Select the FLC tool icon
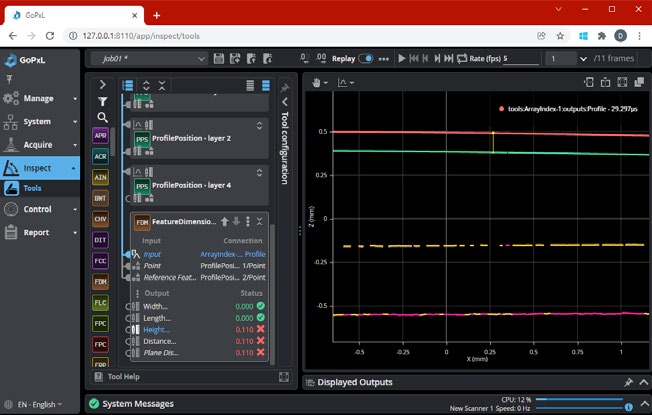This screenshot has height=415, width=652. [x=100, y=302]
